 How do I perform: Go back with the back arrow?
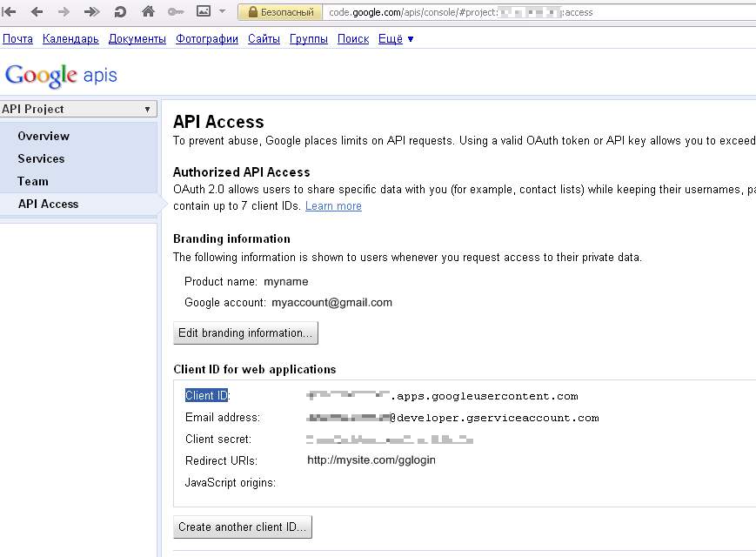tap(37, 11)
